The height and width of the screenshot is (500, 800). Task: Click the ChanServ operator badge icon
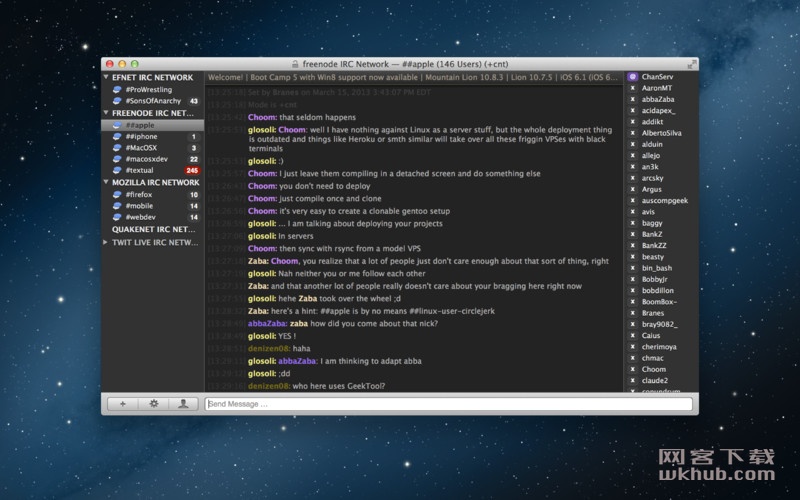[633, 77]
